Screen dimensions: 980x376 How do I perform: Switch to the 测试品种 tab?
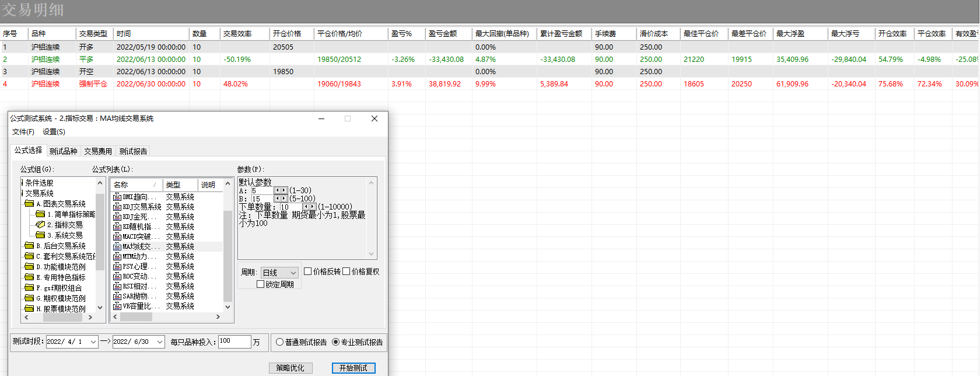(63, 151)
